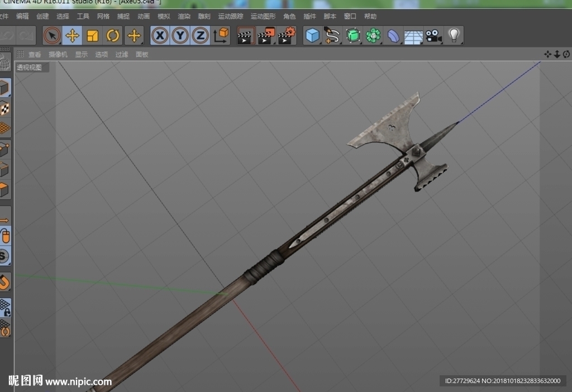Image resolution: width=572 pixels, height=392 pixels.
Task: Select the Live Selection arrow tool
Action: [x=52, y=36]
